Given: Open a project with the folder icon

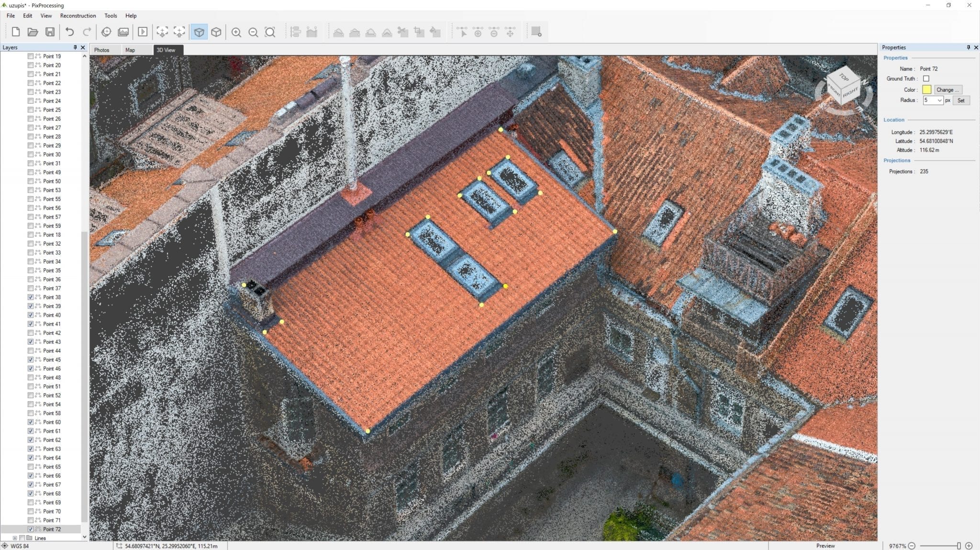Looking at the screenshot, I should point(33,32).
